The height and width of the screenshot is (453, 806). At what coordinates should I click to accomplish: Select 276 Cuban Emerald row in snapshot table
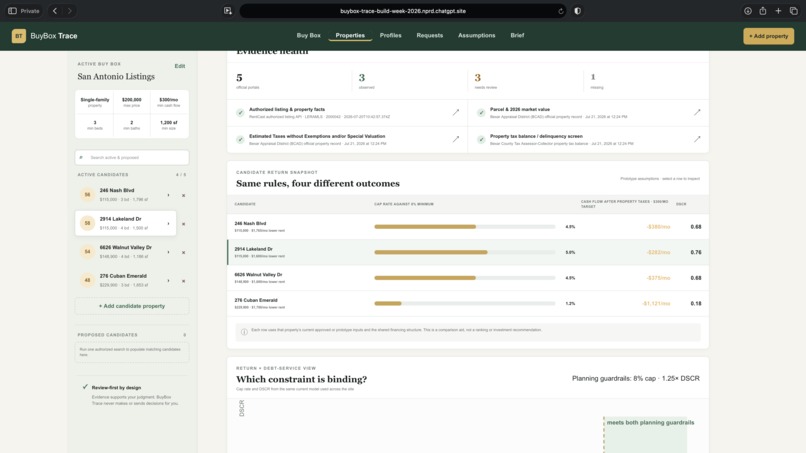coord(468,303)
